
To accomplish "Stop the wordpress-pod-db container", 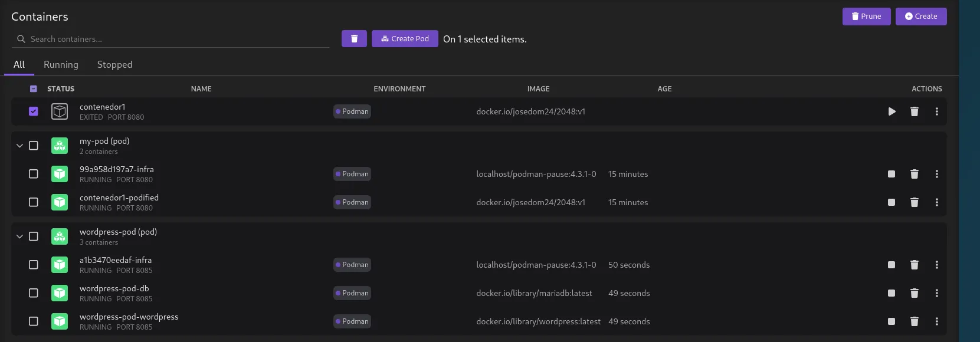I will click(x=891, y=293).
